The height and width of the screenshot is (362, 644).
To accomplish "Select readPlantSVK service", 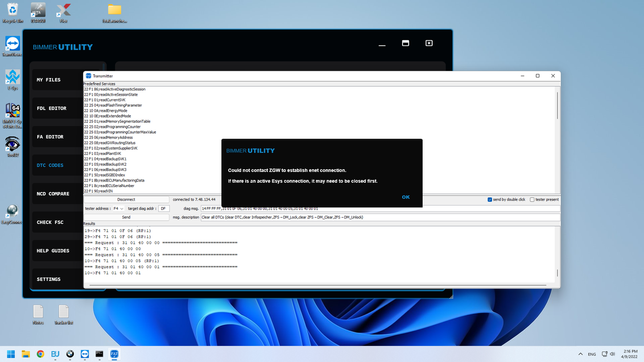I will click(103, 153).
